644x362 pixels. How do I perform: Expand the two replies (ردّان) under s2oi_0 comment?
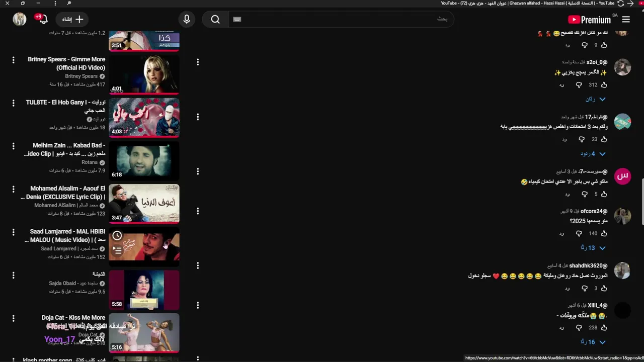595,99
